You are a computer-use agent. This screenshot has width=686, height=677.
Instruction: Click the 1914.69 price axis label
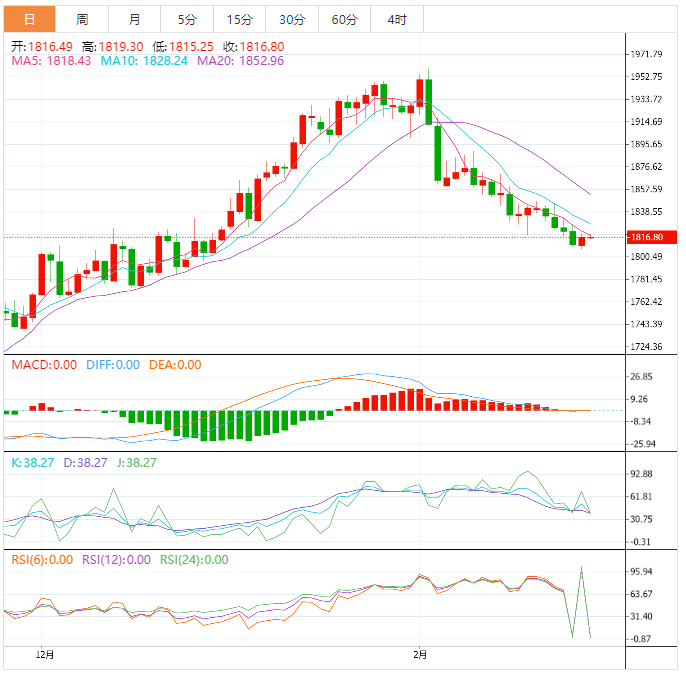coord(646,122)
